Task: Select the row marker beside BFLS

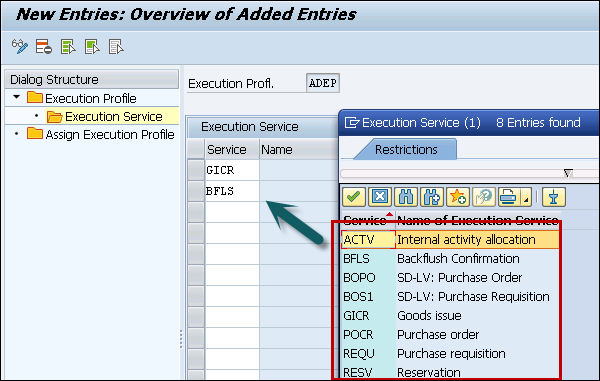Action: [196, 191]
